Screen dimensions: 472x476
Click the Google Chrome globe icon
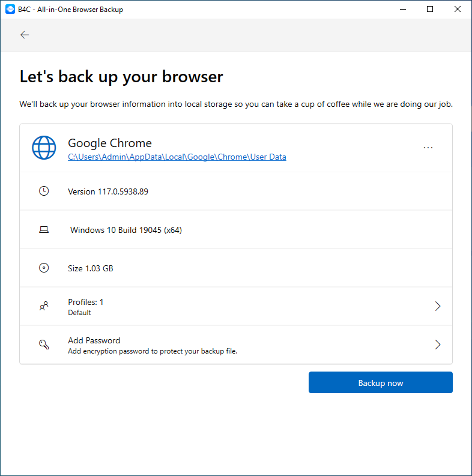tap(44, 148)
